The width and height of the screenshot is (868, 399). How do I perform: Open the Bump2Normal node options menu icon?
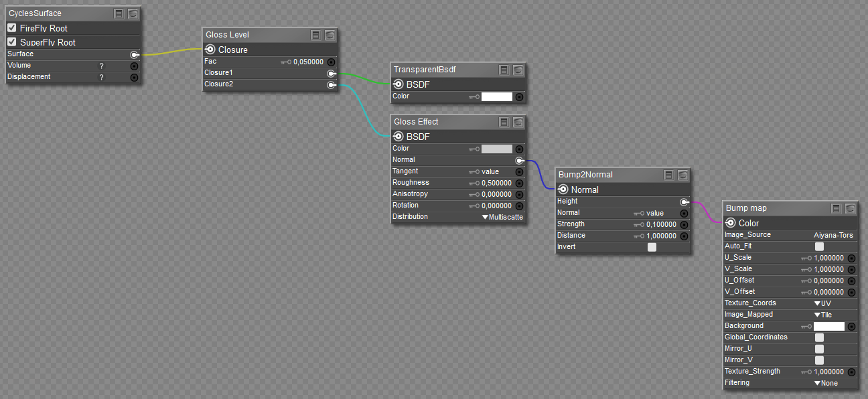[x=668, y=175]
